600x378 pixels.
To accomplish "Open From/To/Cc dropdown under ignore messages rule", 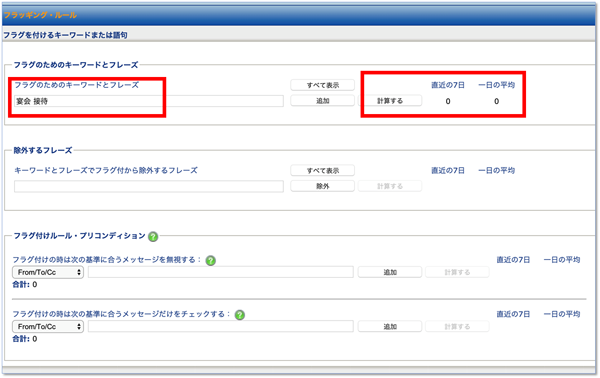I will pyautogui.click(x=48, y=272).
